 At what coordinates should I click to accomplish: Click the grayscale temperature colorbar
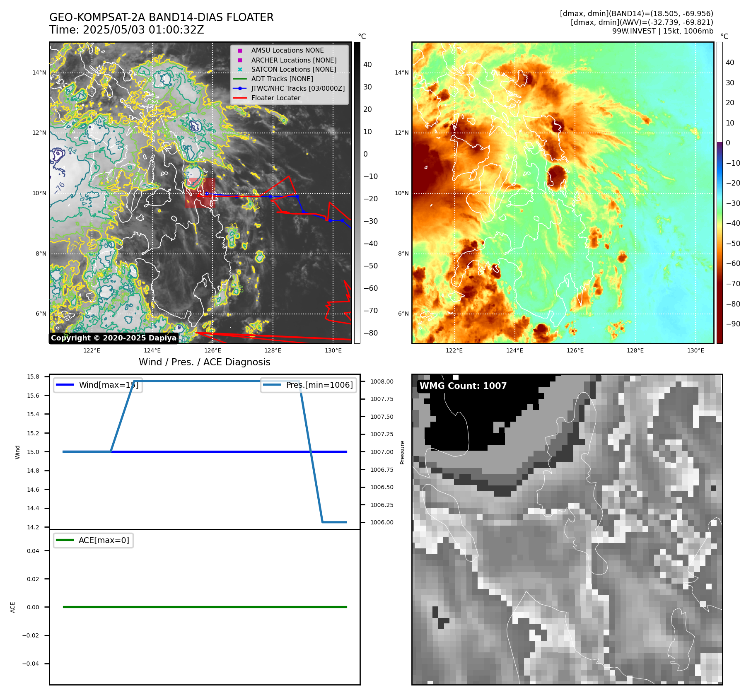357,193
